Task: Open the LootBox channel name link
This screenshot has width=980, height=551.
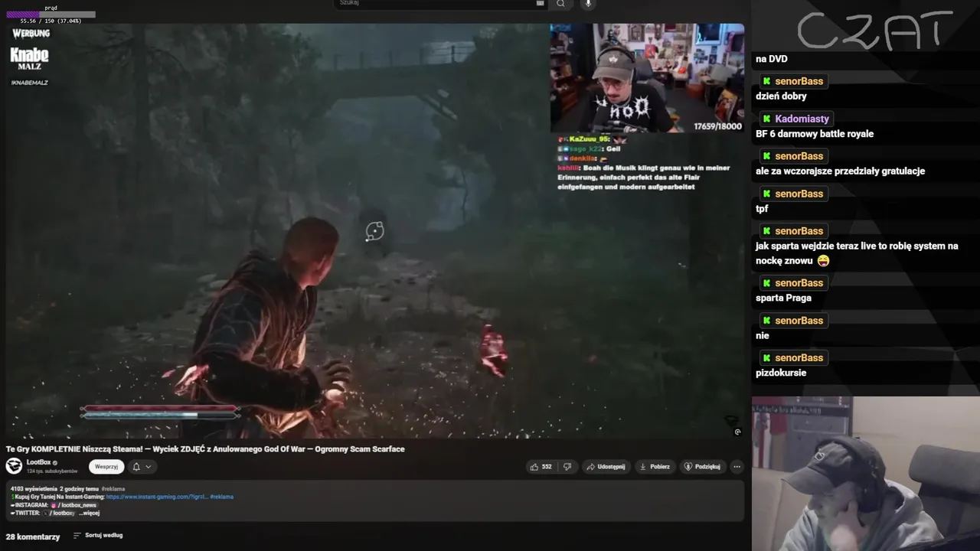Action: 39,463
